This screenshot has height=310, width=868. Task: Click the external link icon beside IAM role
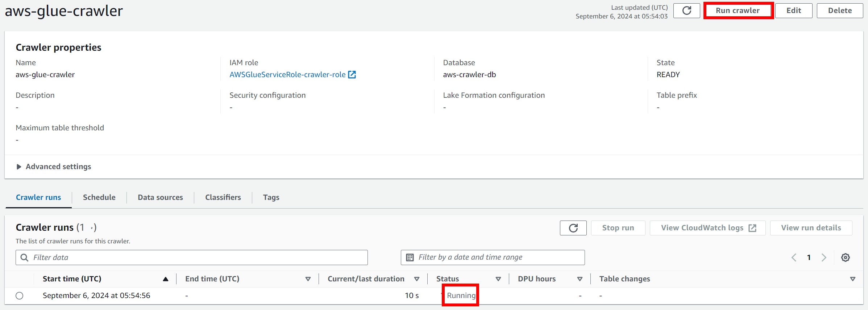[352, 75]
